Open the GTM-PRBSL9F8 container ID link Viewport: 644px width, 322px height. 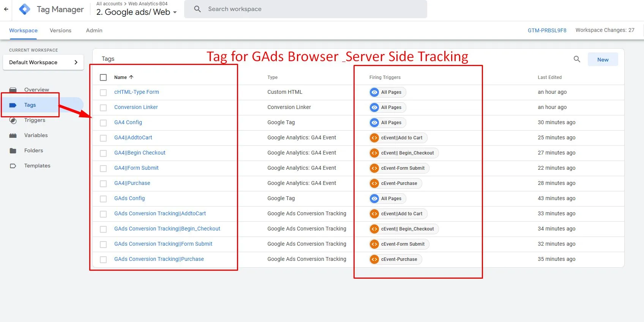pos(547,30)
